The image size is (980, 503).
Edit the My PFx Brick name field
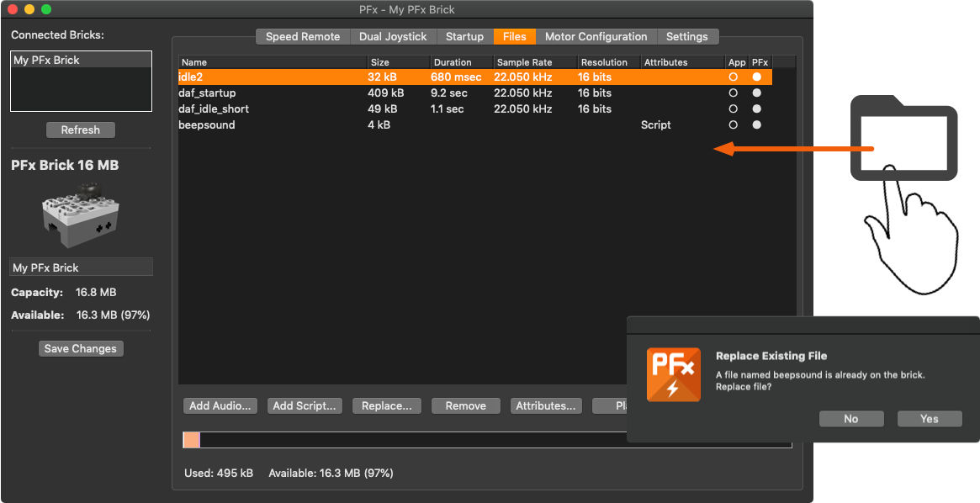click(82, 267)
